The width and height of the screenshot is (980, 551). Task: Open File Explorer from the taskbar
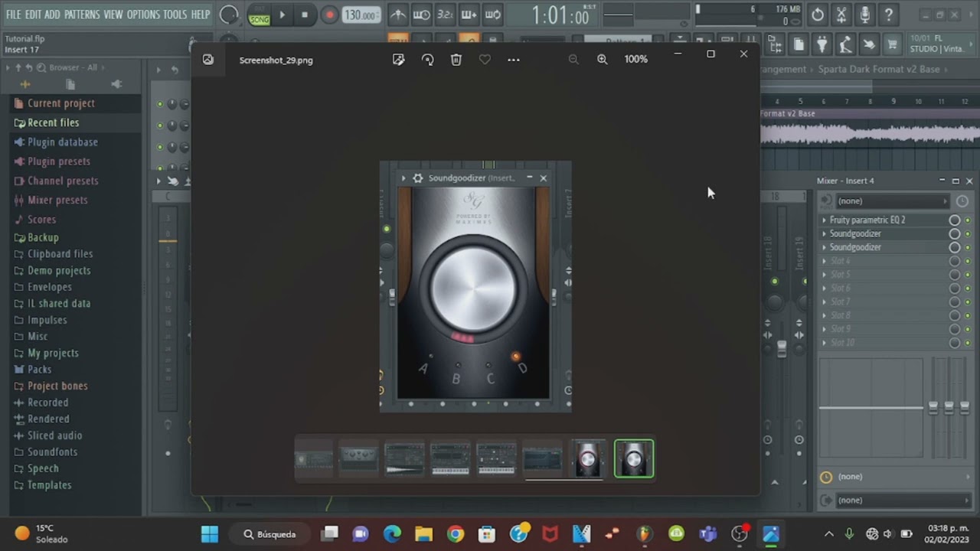tap(423, 534)
